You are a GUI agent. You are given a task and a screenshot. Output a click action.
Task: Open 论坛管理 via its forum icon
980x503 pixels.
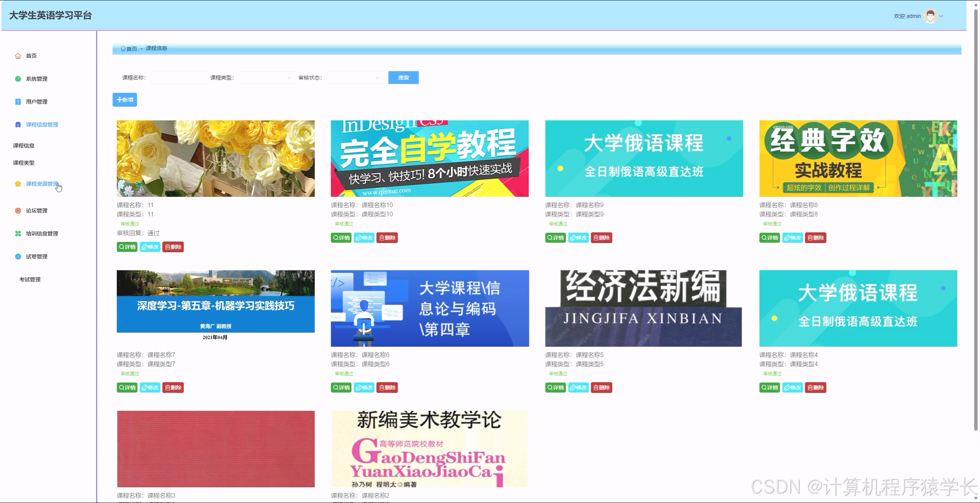(x=18, y=210)
